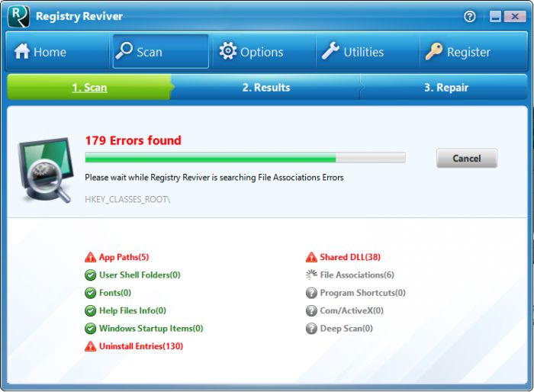Click the Windows Startup Items checkmark icon
This screenshot has height=392, width=534.
coord(90,328)
